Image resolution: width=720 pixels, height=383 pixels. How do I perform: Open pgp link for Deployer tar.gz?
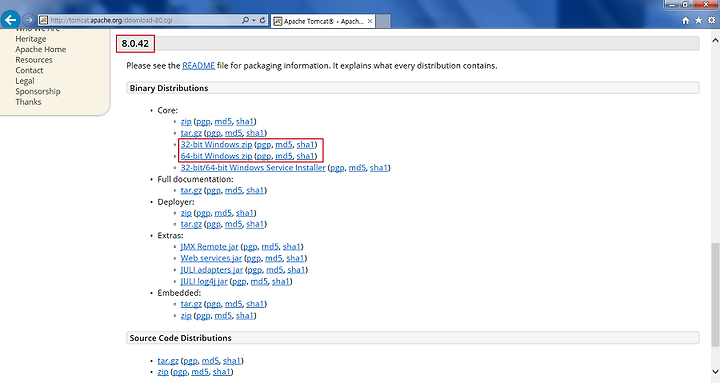213,224
